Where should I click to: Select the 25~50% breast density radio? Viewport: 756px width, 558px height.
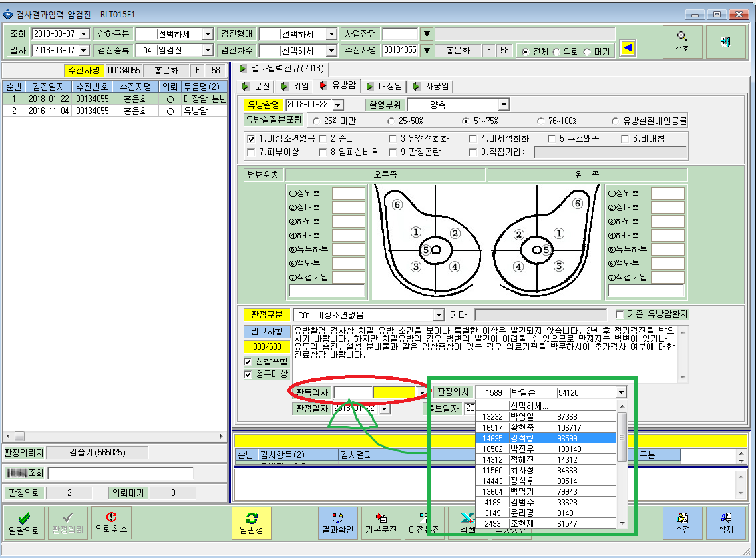(391, 121)
